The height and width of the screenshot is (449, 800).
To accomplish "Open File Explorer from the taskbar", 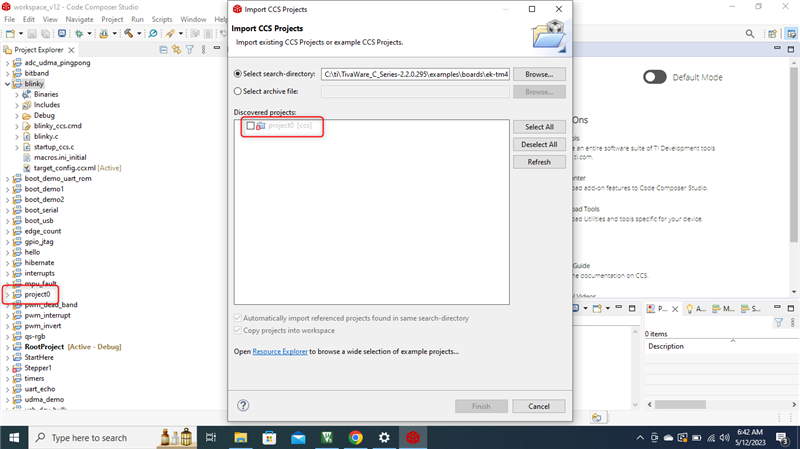I will 240,437.
